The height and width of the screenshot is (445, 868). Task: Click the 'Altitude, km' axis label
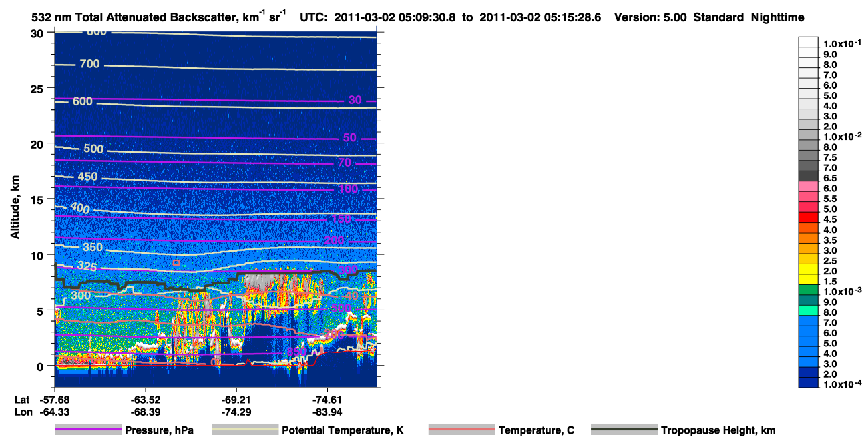tap(15, 208)
